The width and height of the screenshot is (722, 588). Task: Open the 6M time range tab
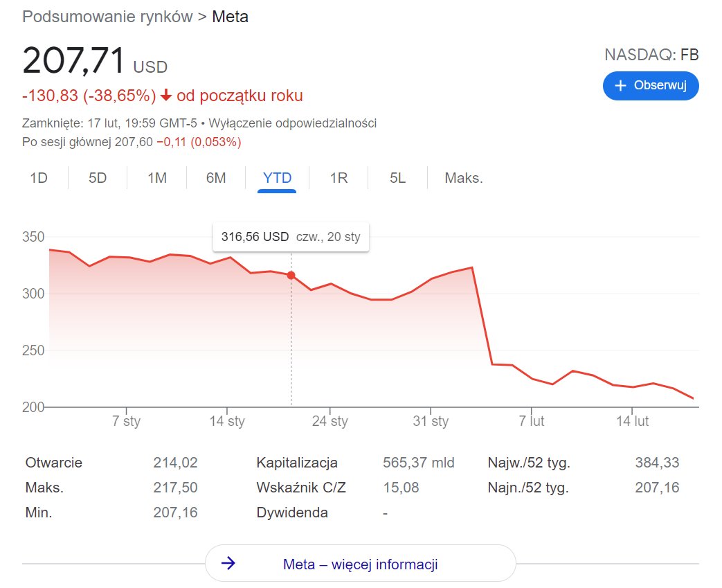click(x=216, y=178)
